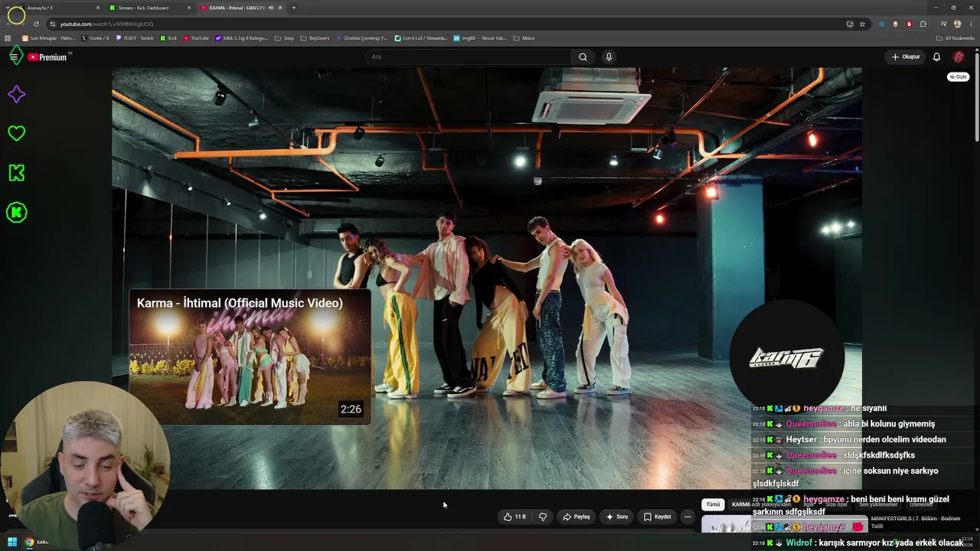
Task: Click the YouTube search magnifier button
Action: (x=583, y=57)
